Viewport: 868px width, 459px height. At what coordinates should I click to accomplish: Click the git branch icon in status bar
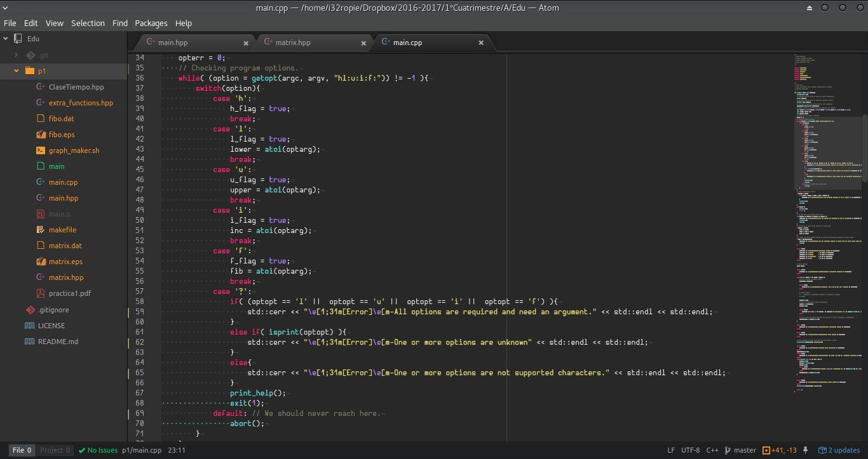click(728, 450)
